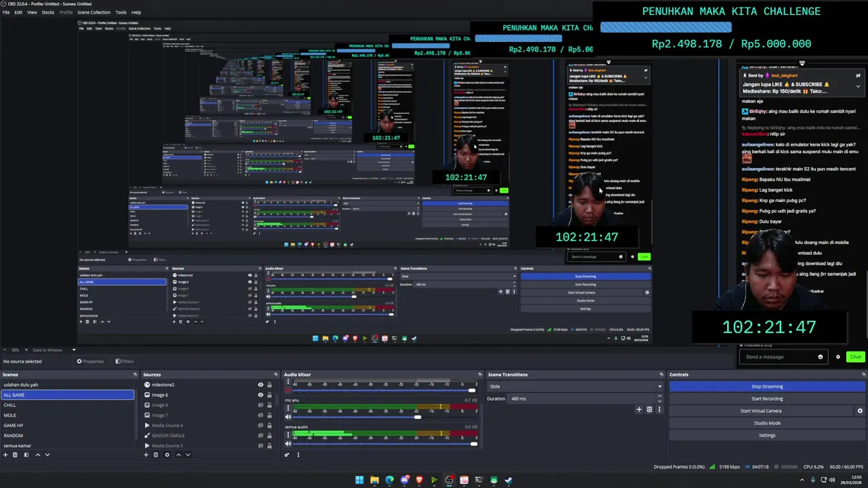868x488 pixels.
Task: Pop out the Controls dock icon
Action: point(864,374)
